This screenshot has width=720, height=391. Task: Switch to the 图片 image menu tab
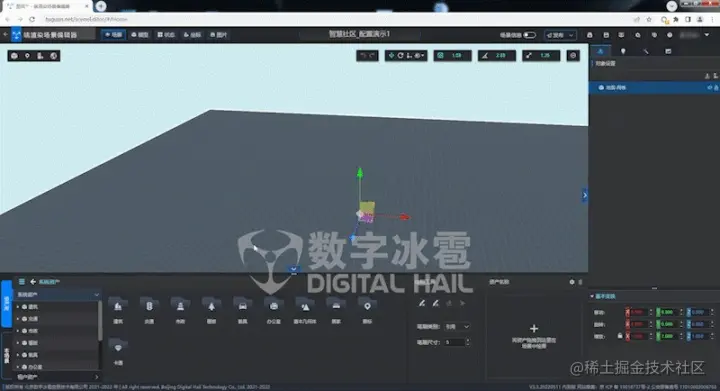point(219,35)
